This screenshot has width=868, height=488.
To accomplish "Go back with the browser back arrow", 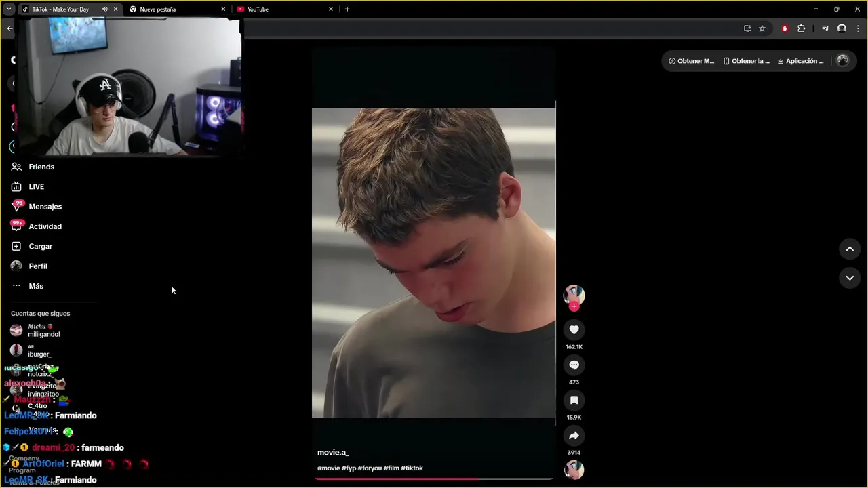I will click(9, 28).
